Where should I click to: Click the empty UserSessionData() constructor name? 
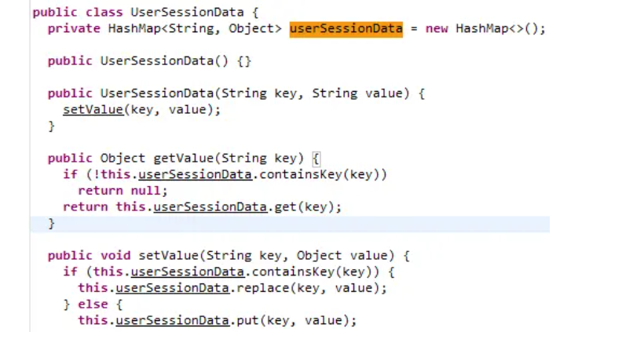coord(157,61)
